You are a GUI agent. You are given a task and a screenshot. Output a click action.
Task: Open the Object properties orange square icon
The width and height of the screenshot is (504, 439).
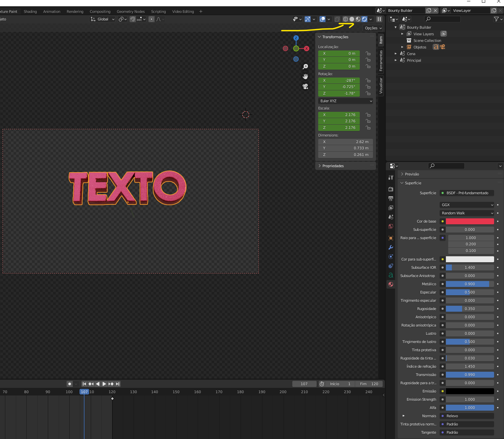[x=391, y=238]
